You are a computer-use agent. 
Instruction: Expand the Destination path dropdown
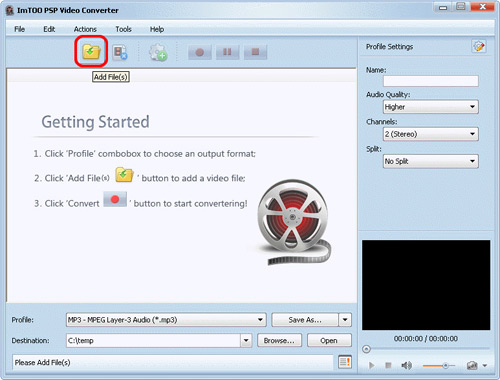tap(246, 340)
